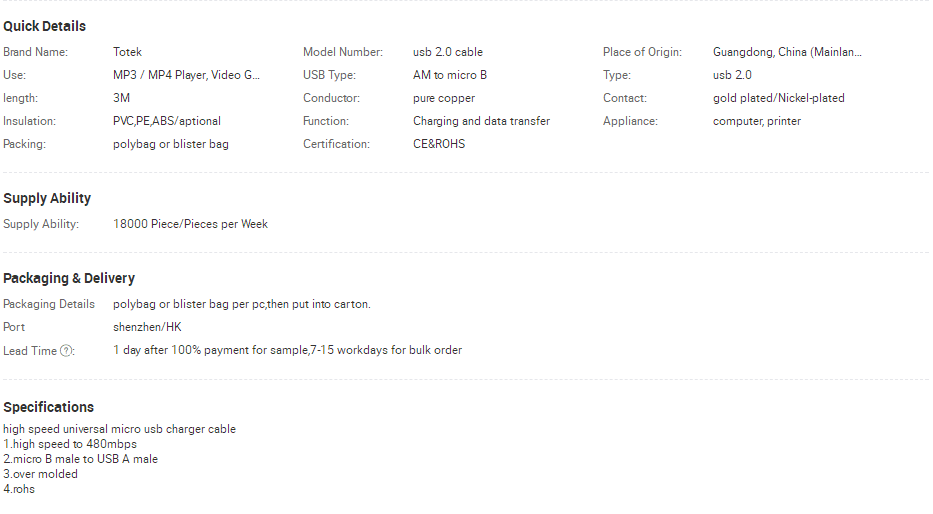933x514 pixels.
Task: Click the Port value shenzhen/HK
Action: coord(148,327)
